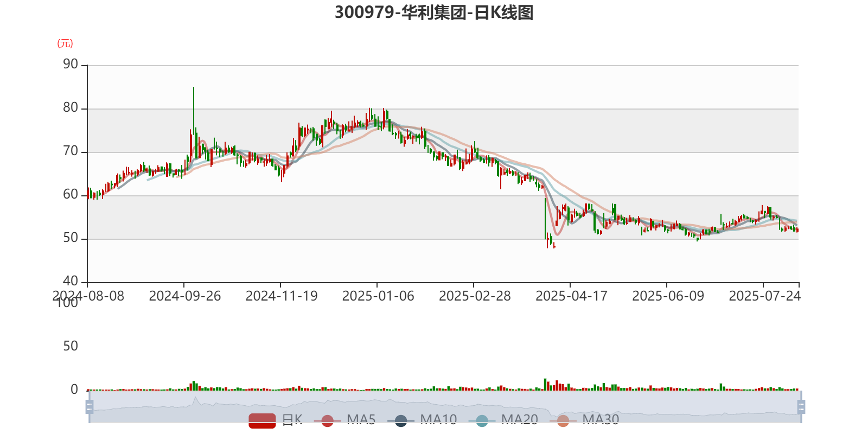Click the 2025-06-09 date axis label
The width and height of the screenshot is (868, 434).
pos(668,296)
